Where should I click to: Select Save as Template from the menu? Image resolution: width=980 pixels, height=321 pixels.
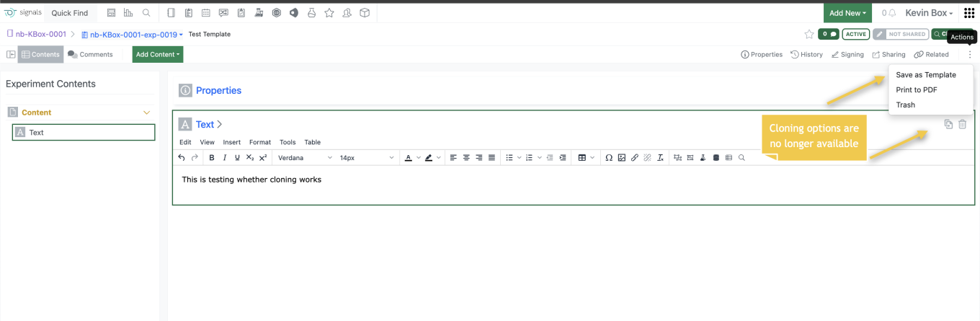[x=925, y=75]
